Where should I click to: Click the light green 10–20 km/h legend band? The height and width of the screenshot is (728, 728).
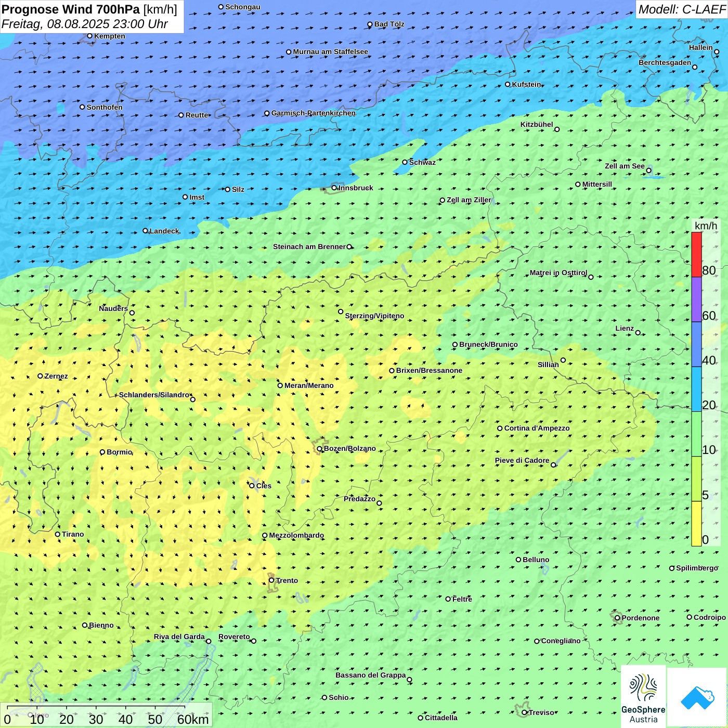point(696,434)
